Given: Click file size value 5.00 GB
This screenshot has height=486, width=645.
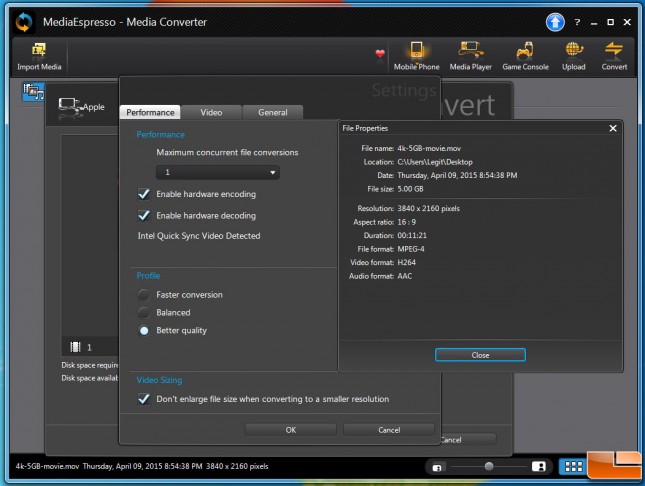Looking at the screenshot, I should [410, 189].
